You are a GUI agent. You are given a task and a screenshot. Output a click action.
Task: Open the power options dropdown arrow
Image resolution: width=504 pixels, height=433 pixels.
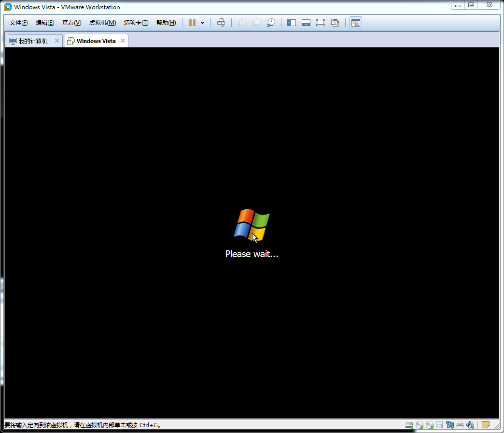click(x=202, y=23)
